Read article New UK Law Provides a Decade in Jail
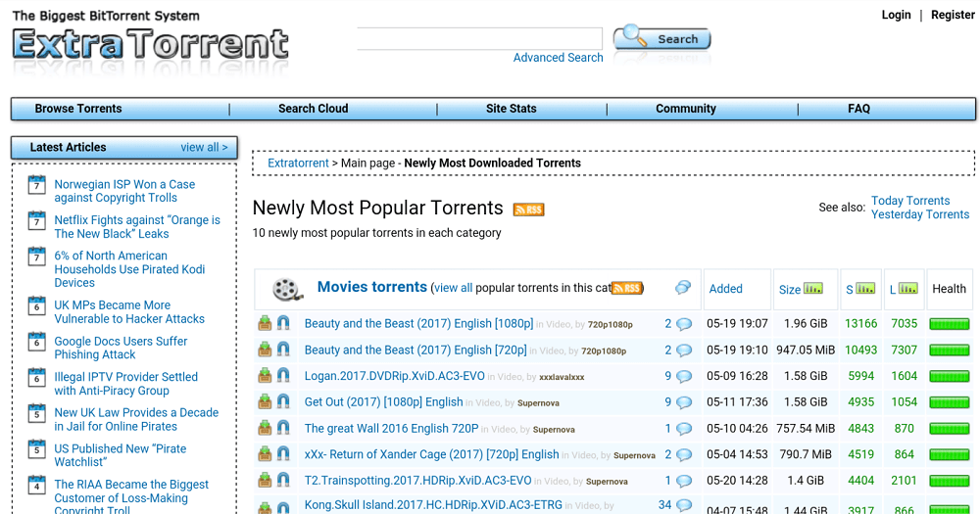This screenshot has width=980, height=514. 136,419
